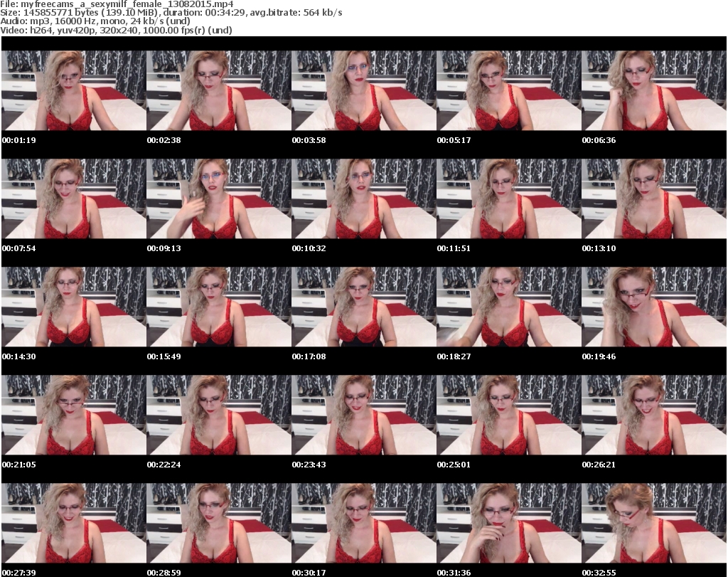Choose the thumbnail above timestamp 00:31:36
The width and height of the screenshot is (728, 577).
pyautogui.click(x=509, y=523)
